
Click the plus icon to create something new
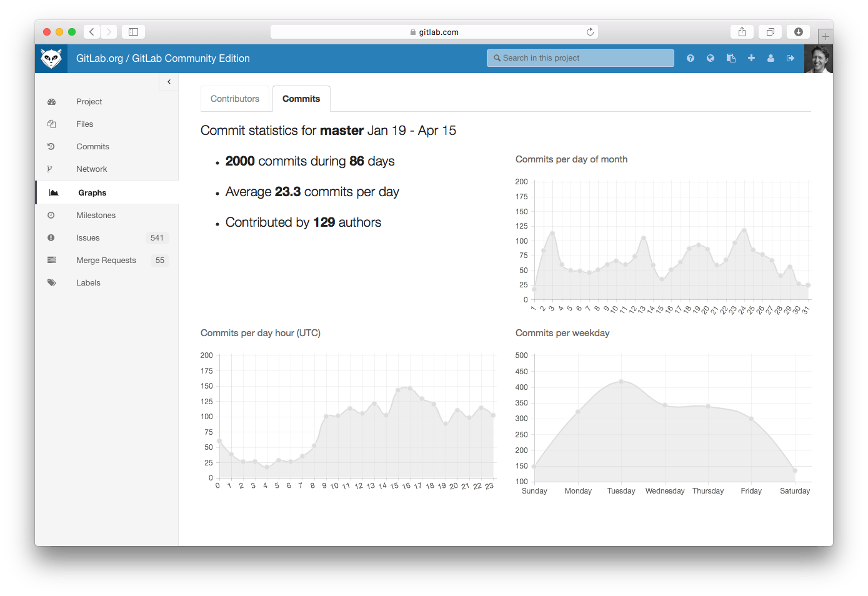751,57
